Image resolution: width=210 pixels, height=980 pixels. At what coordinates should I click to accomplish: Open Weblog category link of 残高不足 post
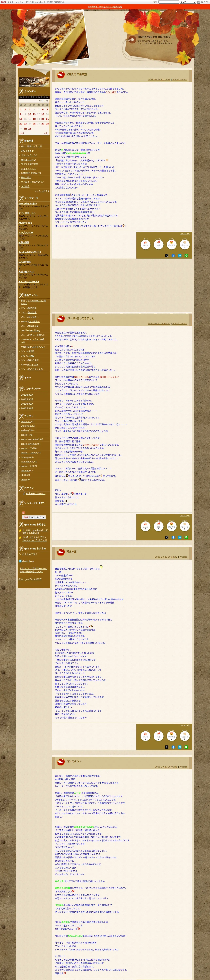tap(183, 557)
